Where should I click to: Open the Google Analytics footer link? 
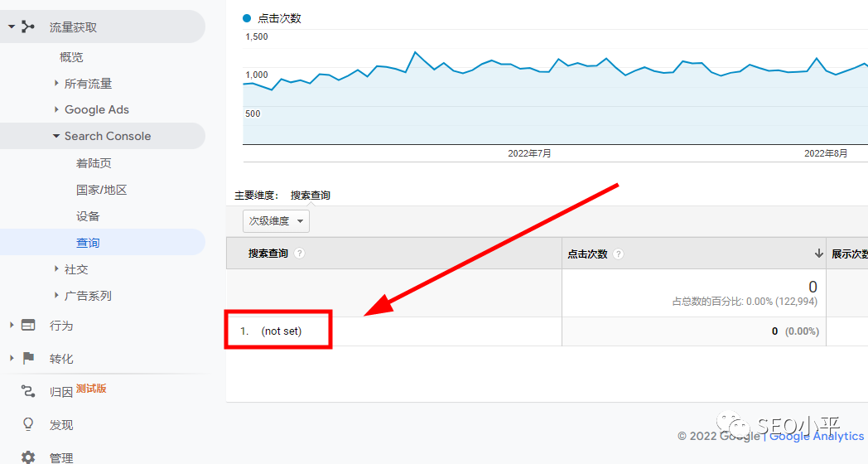[817, 437]
